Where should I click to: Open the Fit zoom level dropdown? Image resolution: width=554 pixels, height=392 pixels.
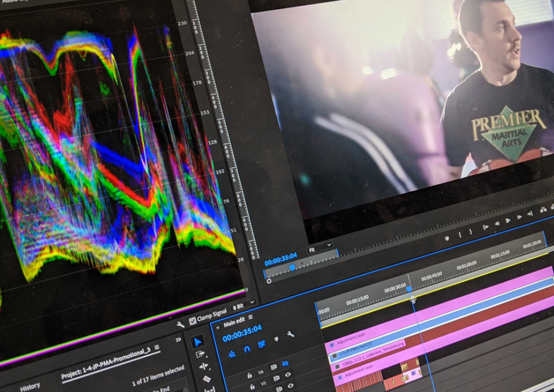coord(320,248)
